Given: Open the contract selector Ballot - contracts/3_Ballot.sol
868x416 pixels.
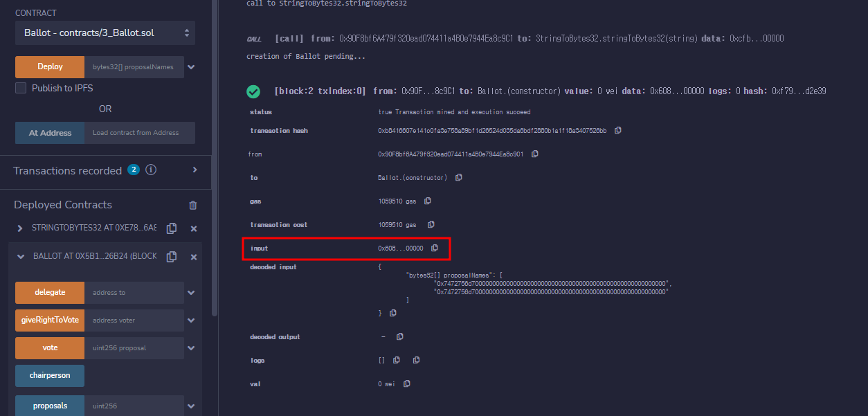Looking at the screenshot, I should point(105,33).
